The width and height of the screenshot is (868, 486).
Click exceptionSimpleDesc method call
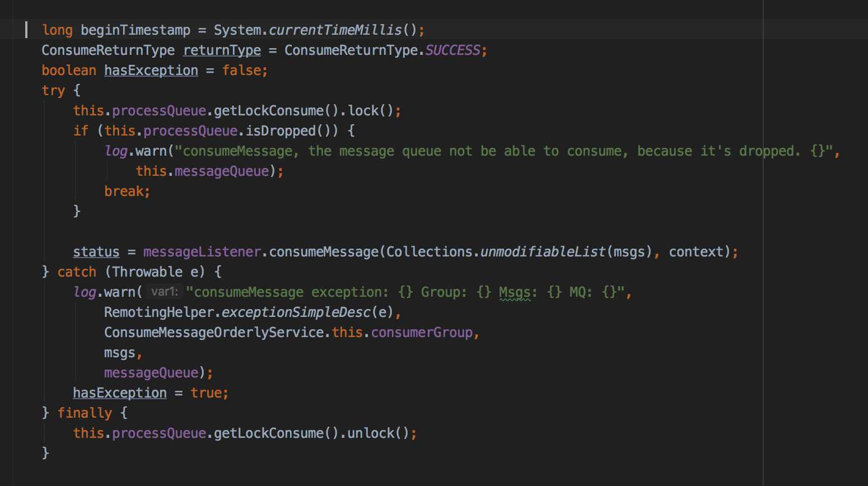click(x=296, y=312)
